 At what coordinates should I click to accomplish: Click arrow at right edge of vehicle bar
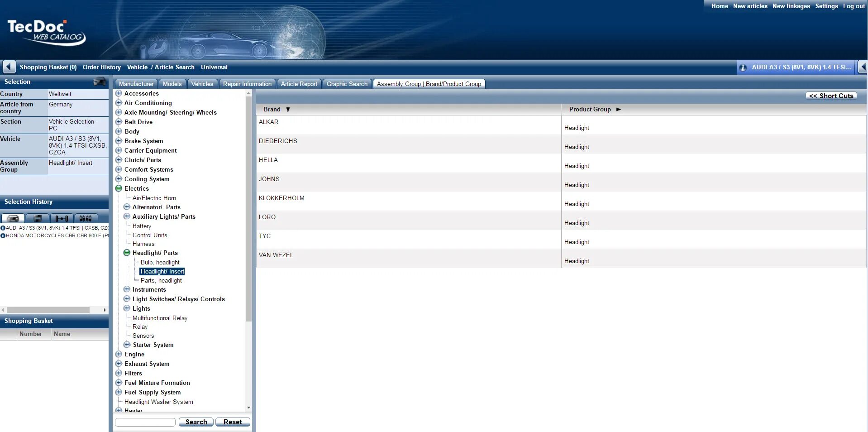pyautogui.click(x=863, y=67)
